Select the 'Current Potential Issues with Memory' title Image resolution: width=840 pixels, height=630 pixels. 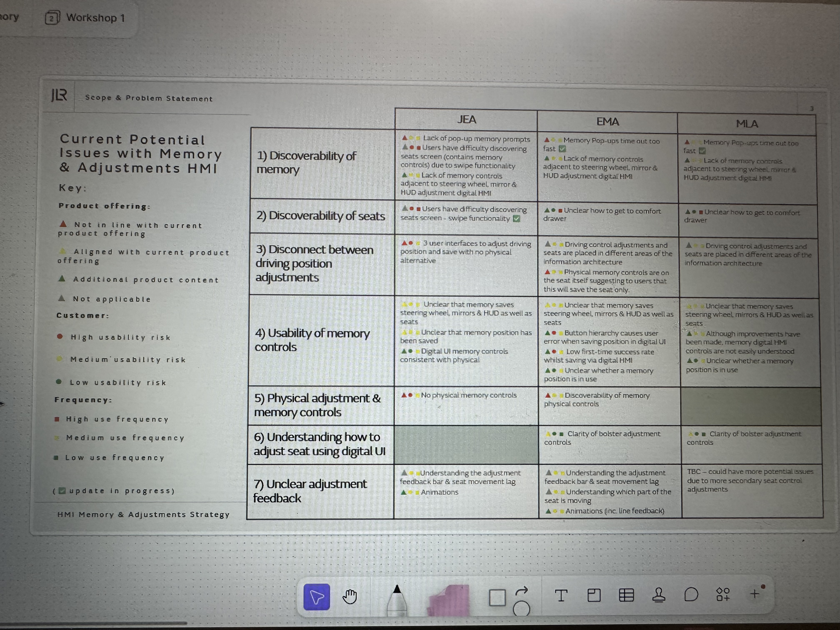pos(140,153)
